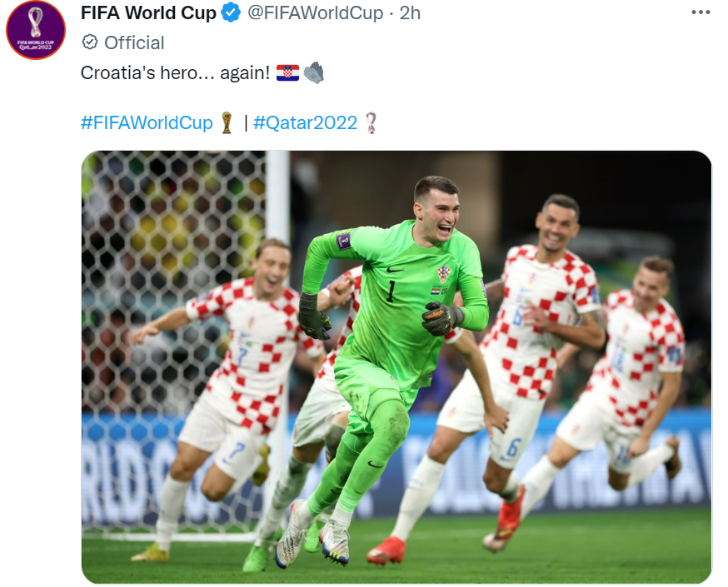This screenshot has width=728, height=587.
Task: Open the FIFA World Cup profile avatar
Action: 36,30
